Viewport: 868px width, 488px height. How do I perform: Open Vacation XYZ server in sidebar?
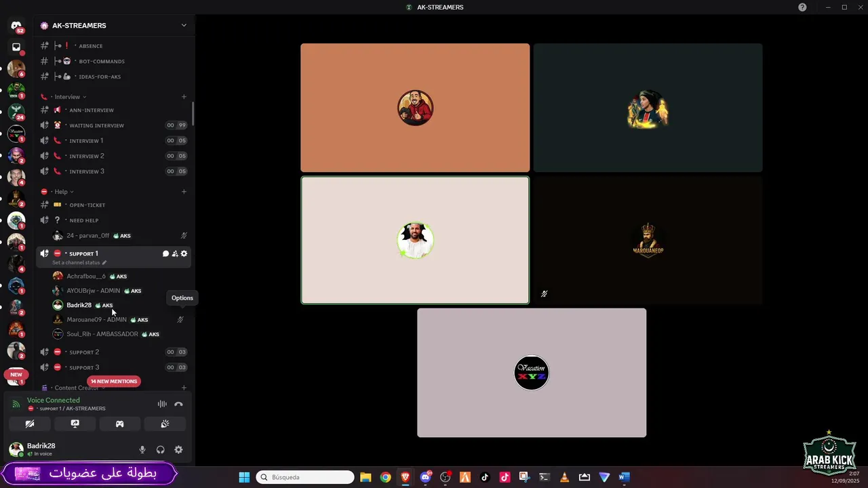(16, 134)
